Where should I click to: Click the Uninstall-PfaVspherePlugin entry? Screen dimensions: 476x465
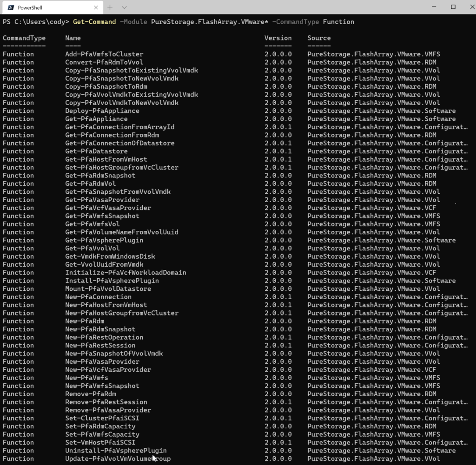pos(116,451)
